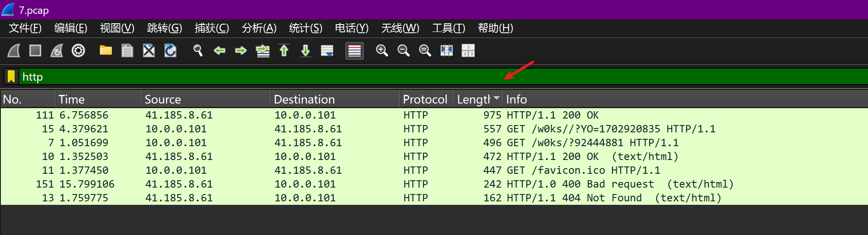868x235 pixels.
Task: Jump to the last packet arrow
Action: point(305,51)
